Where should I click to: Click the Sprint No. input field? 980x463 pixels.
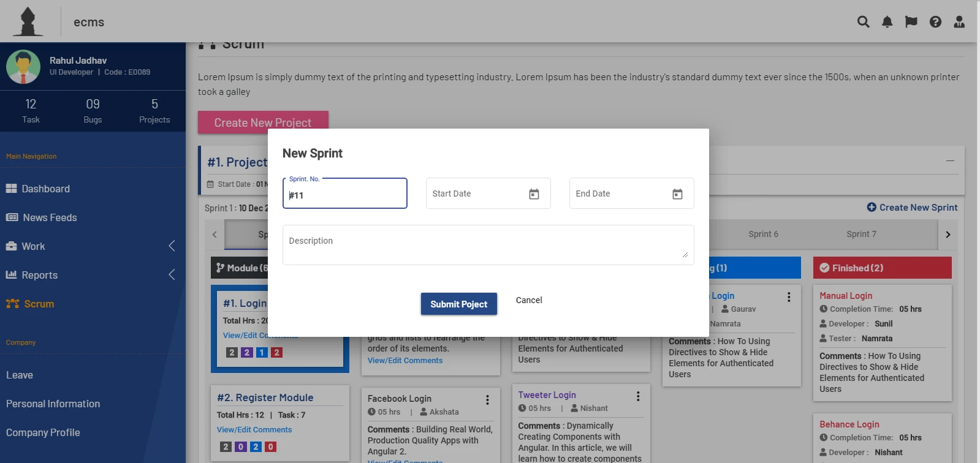click(345, 194)
